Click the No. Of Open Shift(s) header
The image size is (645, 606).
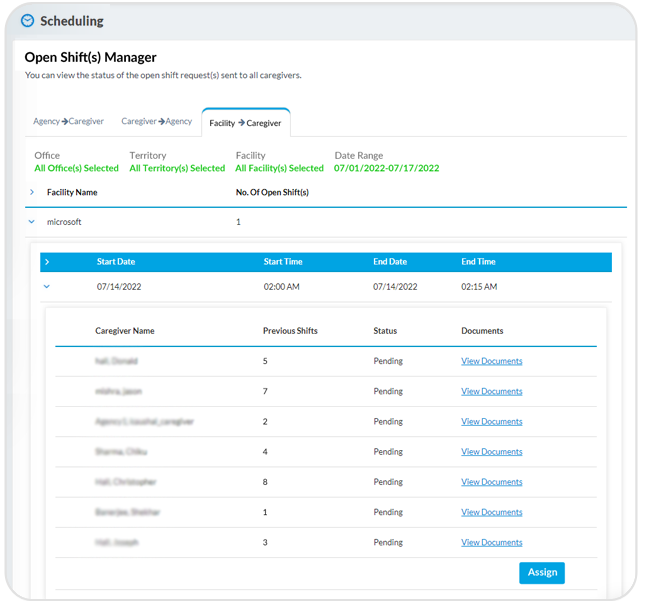(x=272, y=193)
